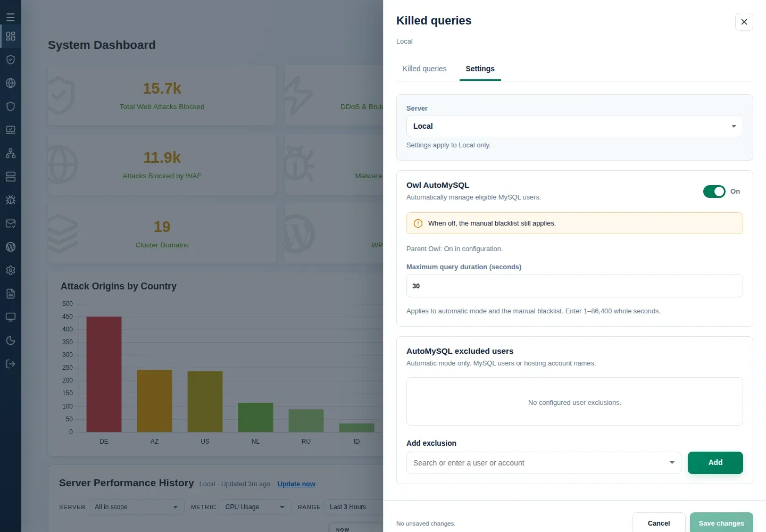Open the SERVER 'All in scope' dropdown
The height and width of the screenshot is (532, 766).
tap(136, 507)
